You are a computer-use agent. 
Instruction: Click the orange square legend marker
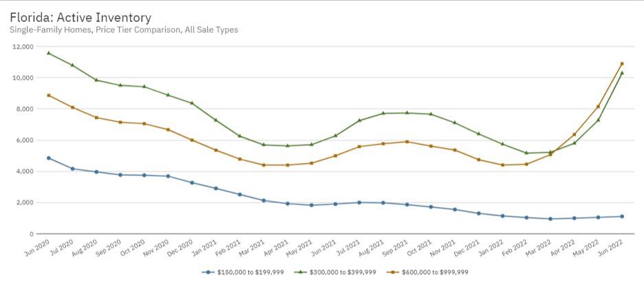394,272
